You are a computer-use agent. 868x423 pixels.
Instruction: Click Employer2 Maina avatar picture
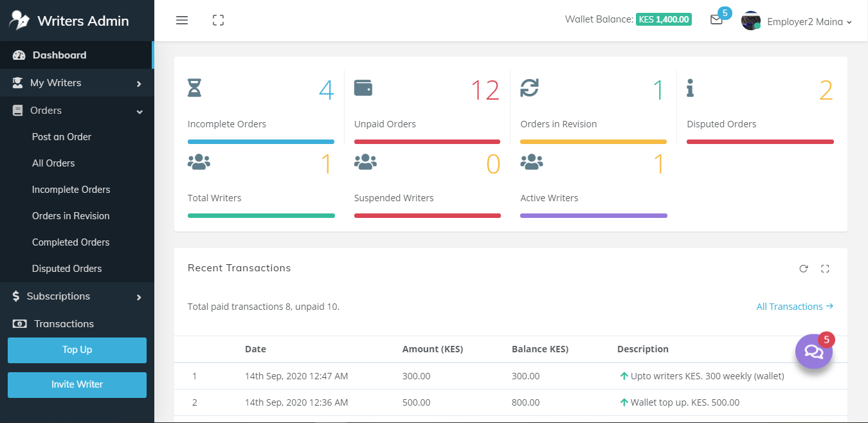[x=751, y=21]
